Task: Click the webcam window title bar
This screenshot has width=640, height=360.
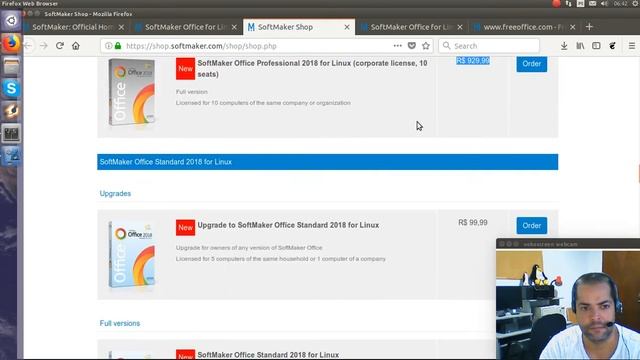Action: [x=568, y=244]
